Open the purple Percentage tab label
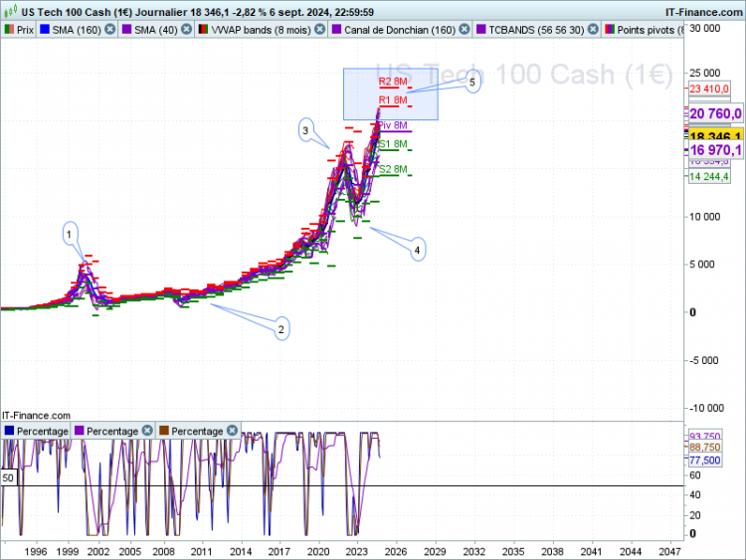This screenshot has height=560, width=746. (112, 431)
